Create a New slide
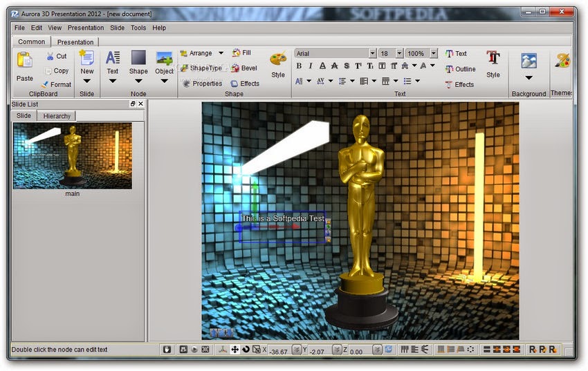Screen dimensions: 588x371 tap(86, 62)
